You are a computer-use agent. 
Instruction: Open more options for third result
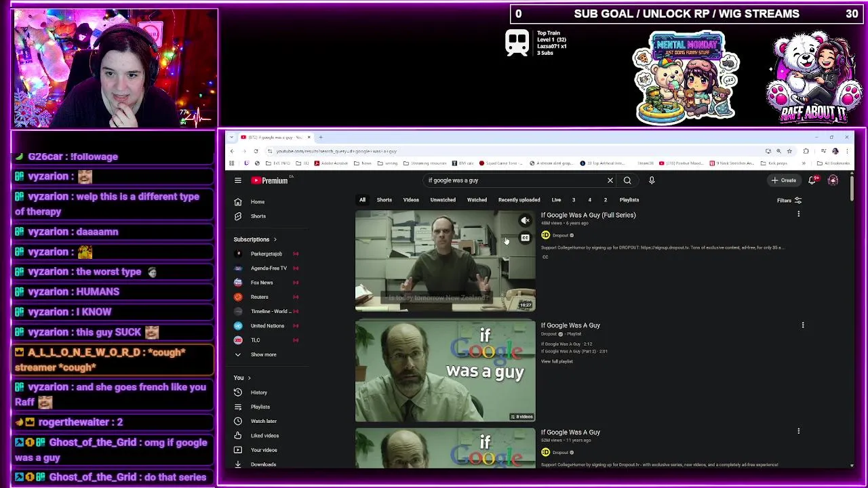click(798, 431)
